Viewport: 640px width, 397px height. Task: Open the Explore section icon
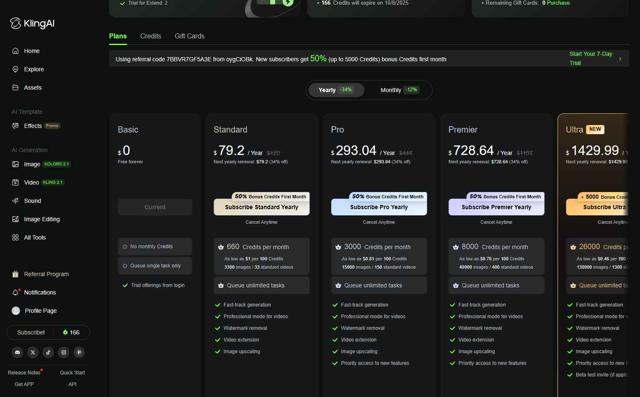[16, 69]
